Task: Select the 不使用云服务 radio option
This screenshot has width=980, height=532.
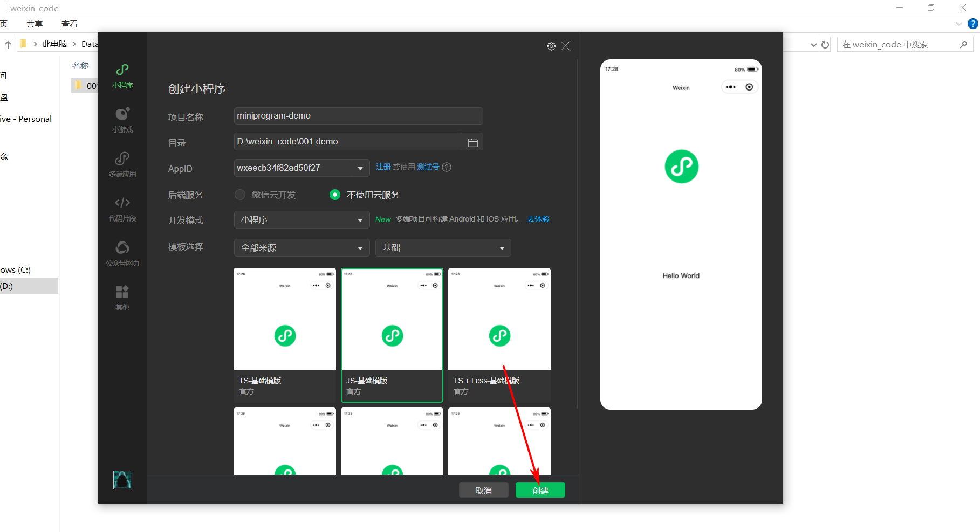Action: pyautogui.click(x=335, y=195)
